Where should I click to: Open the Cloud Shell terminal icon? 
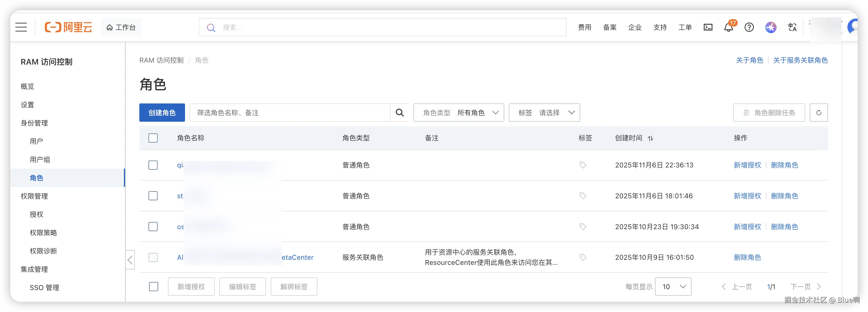click(x=708, y=27)
